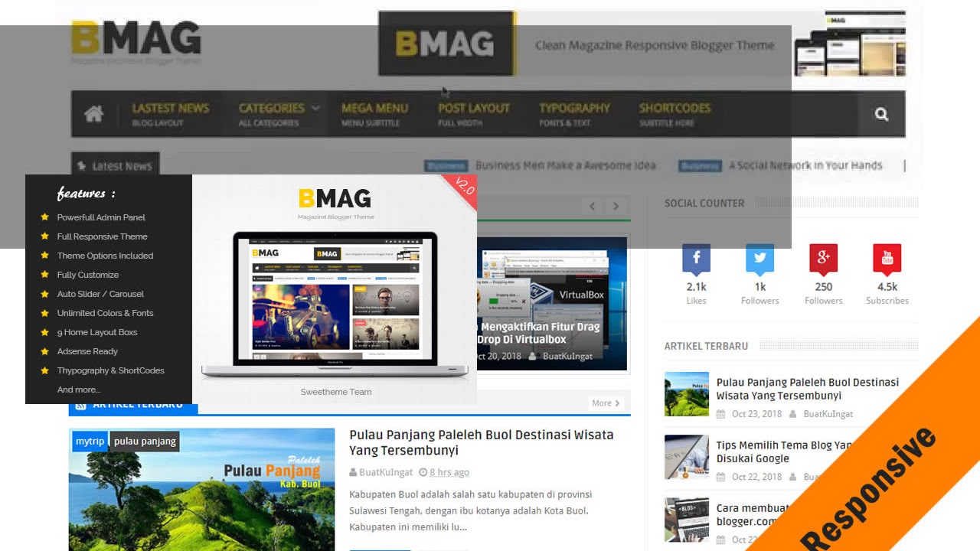This screenshot has height=551, width=980.
Task: Open Post Layout menu item
Action: [473, 114]
